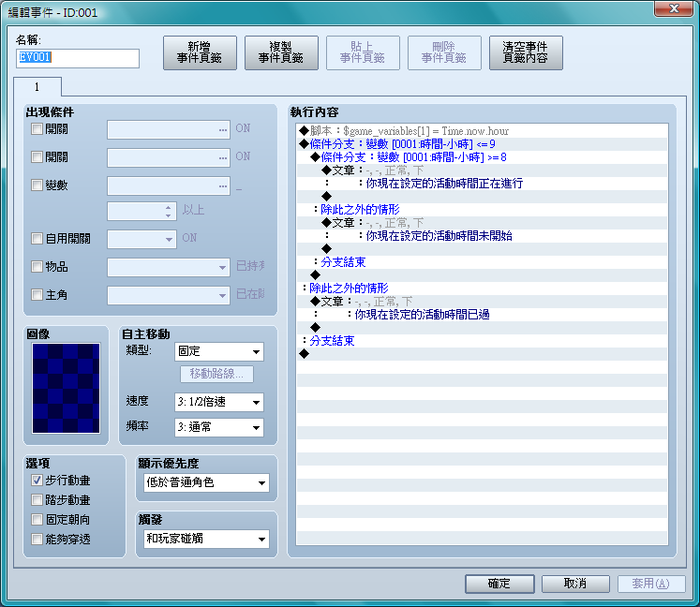
Task: Open the 主角 actor dropdown
Action: pyautogui.click(x=169, y=295)
